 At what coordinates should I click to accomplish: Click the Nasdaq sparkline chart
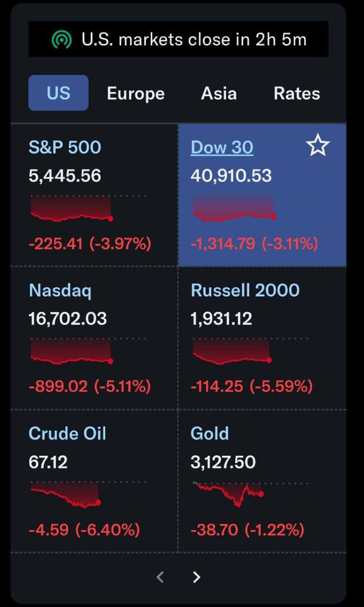tap(71, 352)
